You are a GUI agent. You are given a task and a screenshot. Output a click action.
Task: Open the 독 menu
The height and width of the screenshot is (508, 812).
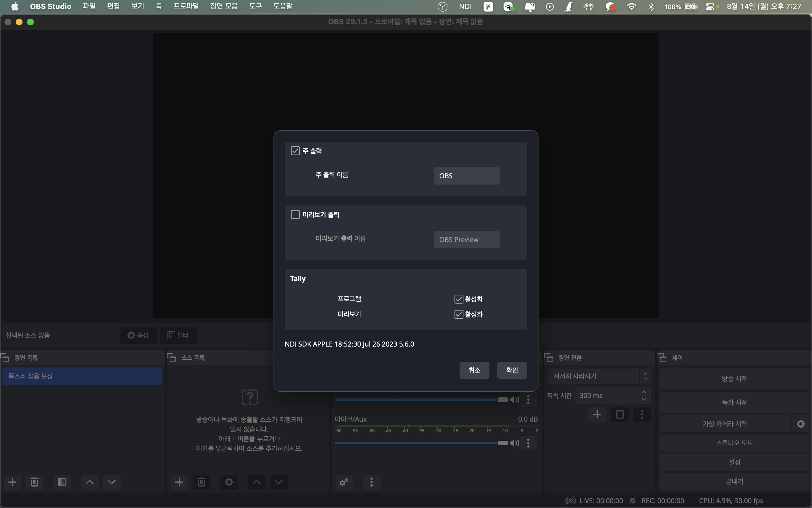click(159, 6)
